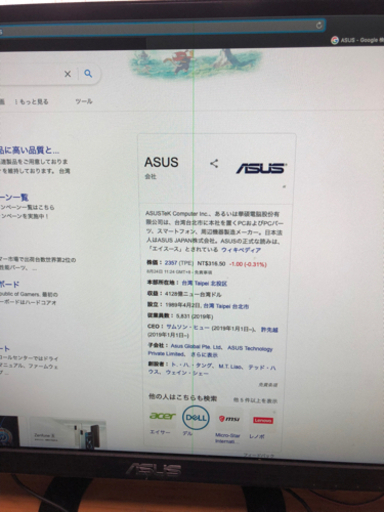The height and width of the screenshot is (512, 384).
Task: Open the 北投区 headquarters link
Action: coord(219,284)
